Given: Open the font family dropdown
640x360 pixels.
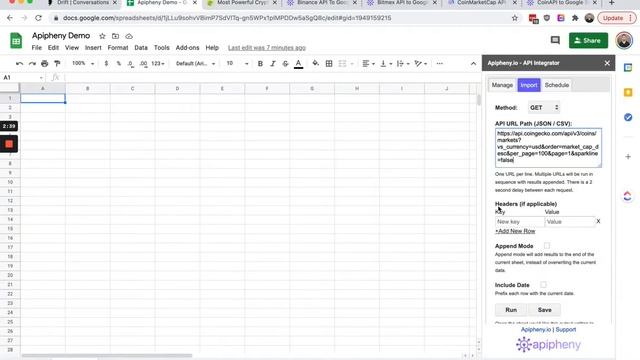Looking at the screenshot, I should click(195, 64).
